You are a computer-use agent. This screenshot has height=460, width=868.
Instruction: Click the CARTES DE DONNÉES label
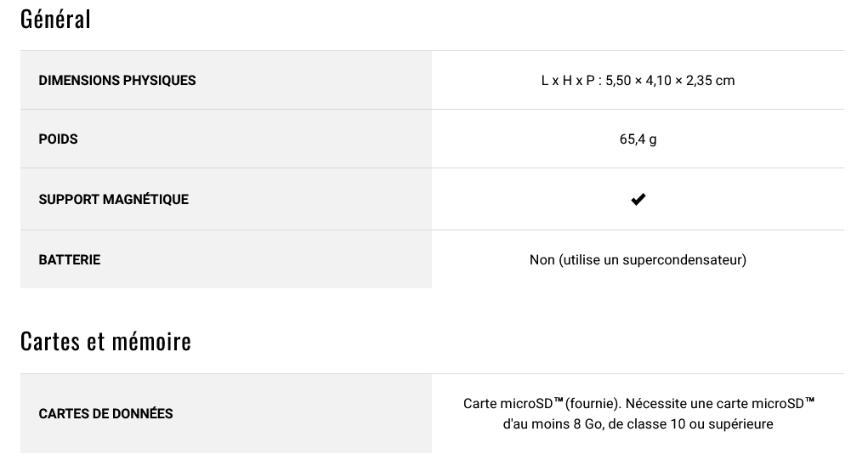(105, 413)
